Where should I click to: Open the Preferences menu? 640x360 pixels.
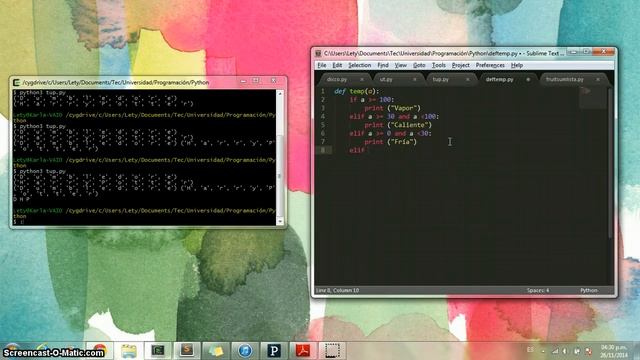(x=490, y=65)
